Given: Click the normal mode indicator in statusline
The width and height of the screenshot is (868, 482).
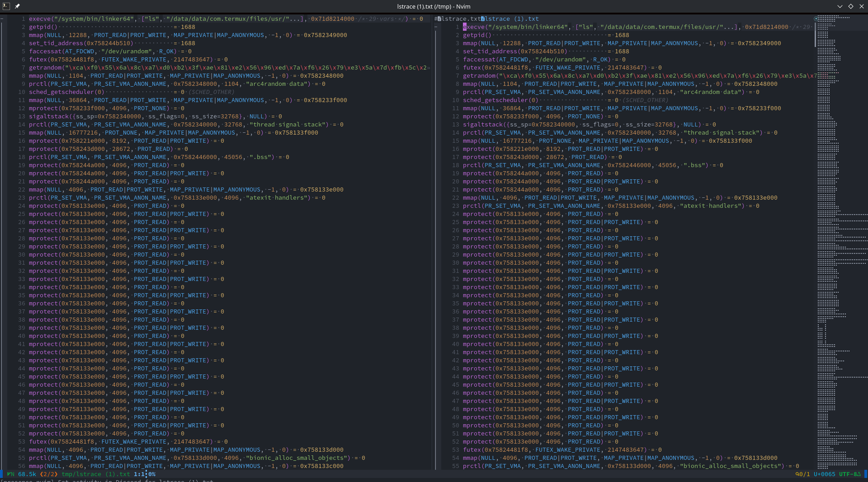Looking at the screenshot, I should pyautogui.click(x=11, y=474).
